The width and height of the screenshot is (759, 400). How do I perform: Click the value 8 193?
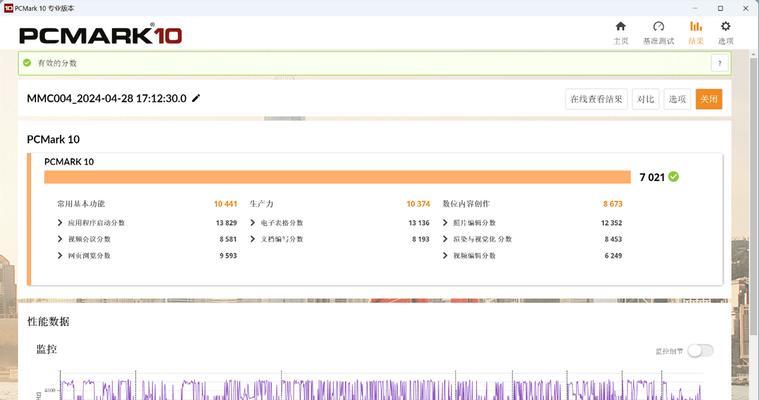click(421, 239)
